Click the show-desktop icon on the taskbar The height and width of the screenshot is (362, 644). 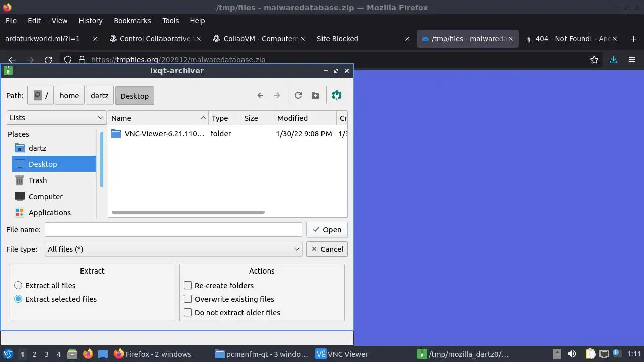[103, 354]
